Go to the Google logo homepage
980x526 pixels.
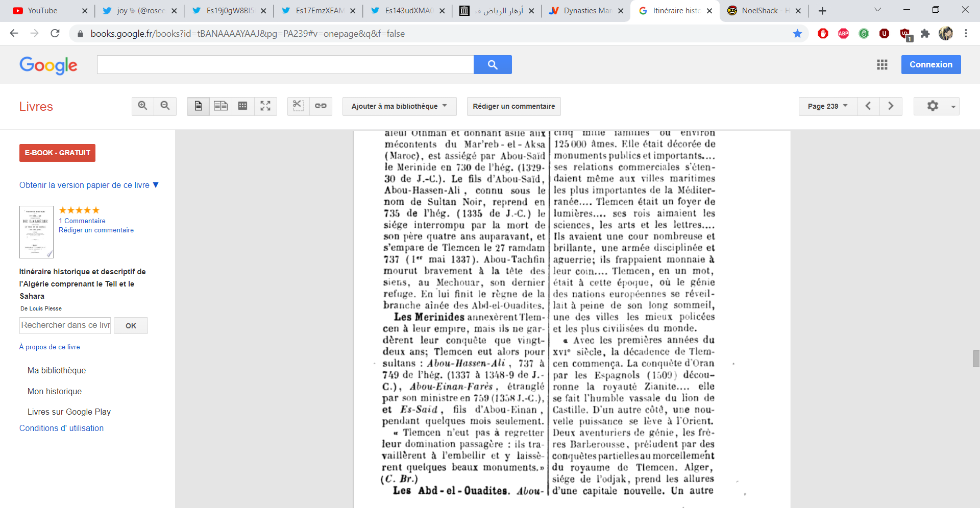(x=48, y=65)
